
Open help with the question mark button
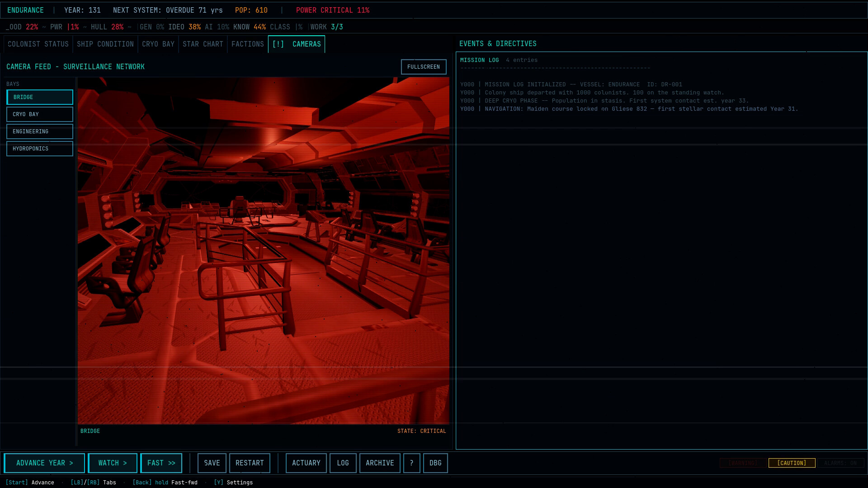412,463
